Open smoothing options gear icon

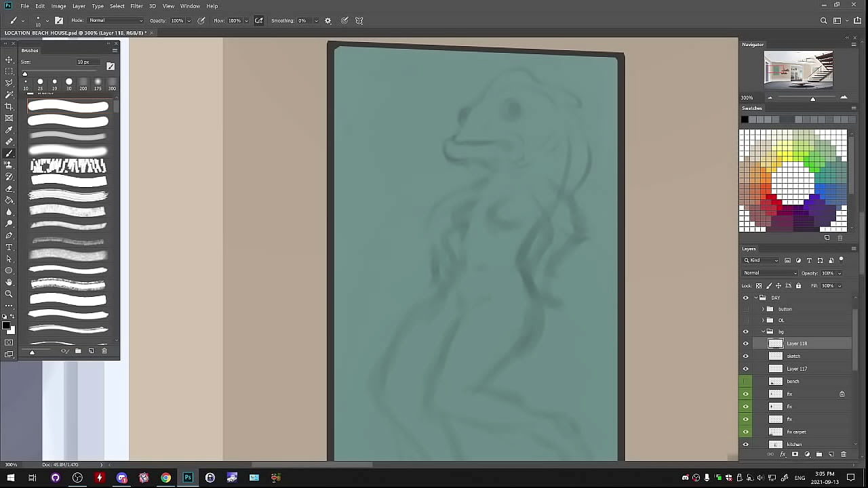pos(328,20)
